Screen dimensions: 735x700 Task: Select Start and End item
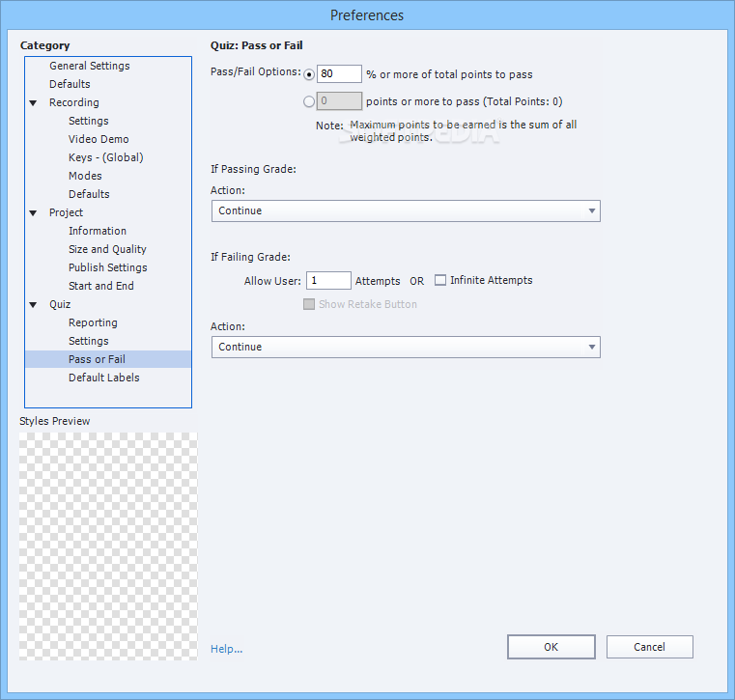click(x=101, y=286)
